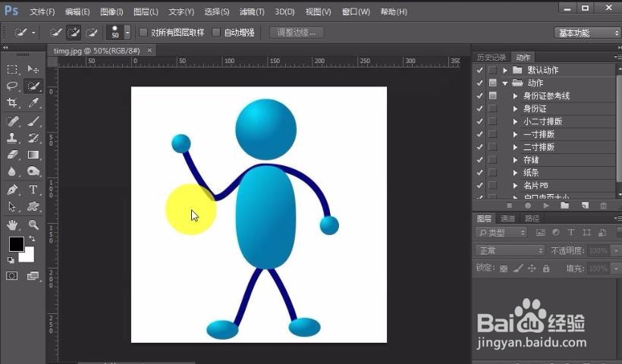Swap foreground and background colors
The width and height of the screenshot is (622, 364).
tap(32, 238)
